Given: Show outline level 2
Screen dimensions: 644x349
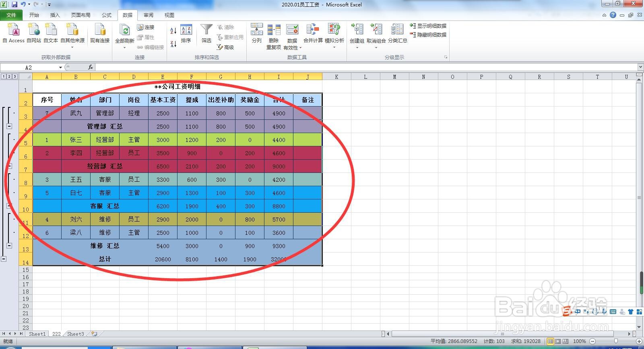Looking at the screenshot, I should click(9, 76).
